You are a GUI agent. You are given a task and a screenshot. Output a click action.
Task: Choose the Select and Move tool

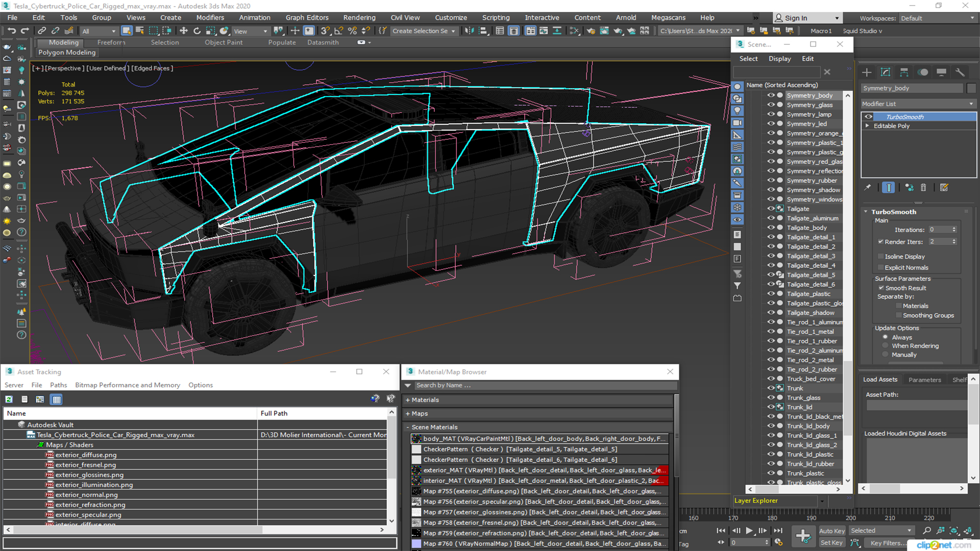(183, 31)
